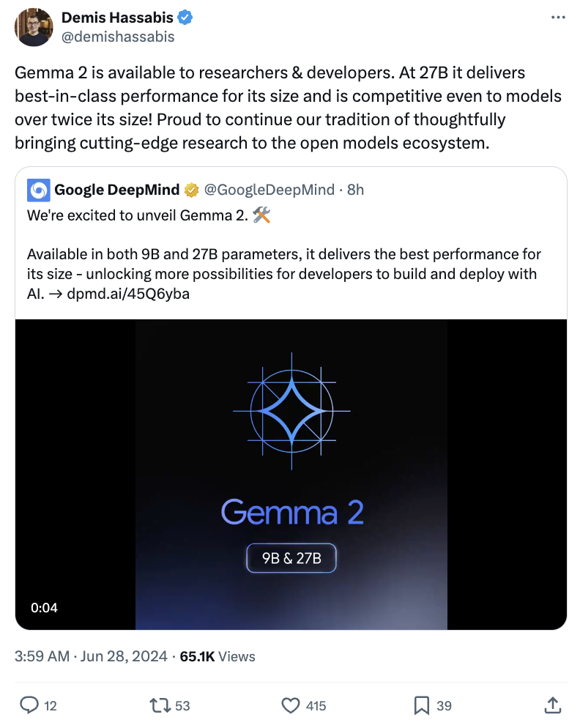Screen dimensions: 580x728
Task: Click the @demishassabis handle
Action: click(x=118, y=37)
